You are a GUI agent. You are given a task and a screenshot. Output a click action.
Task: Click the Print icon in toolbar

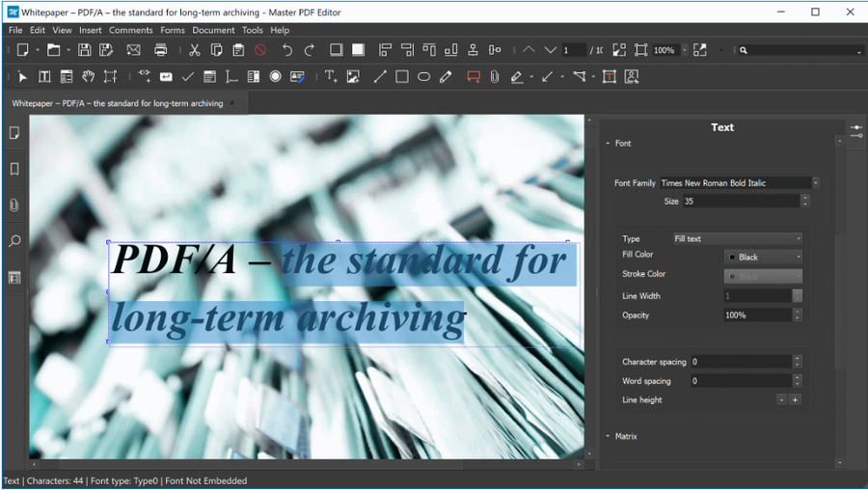click(x=161, y=50)
